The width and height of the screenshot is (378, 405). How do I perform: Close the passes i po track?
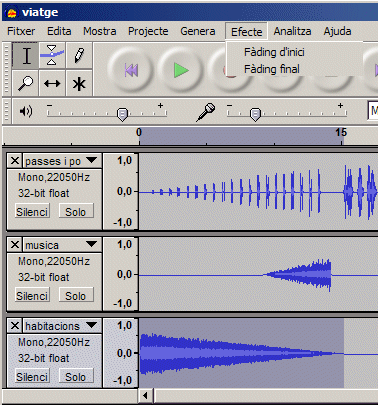pyautogui.click(x=15, y=161)
